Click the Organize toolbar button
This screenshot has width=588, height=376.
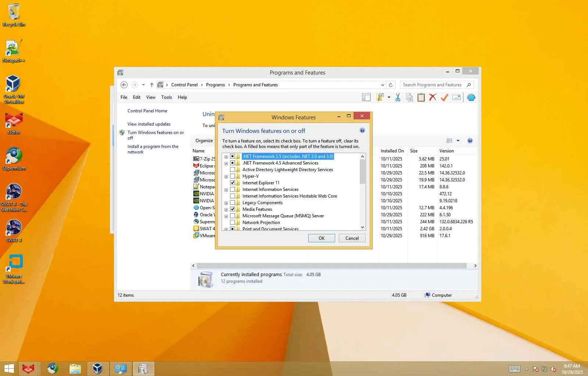coord(204,141)
